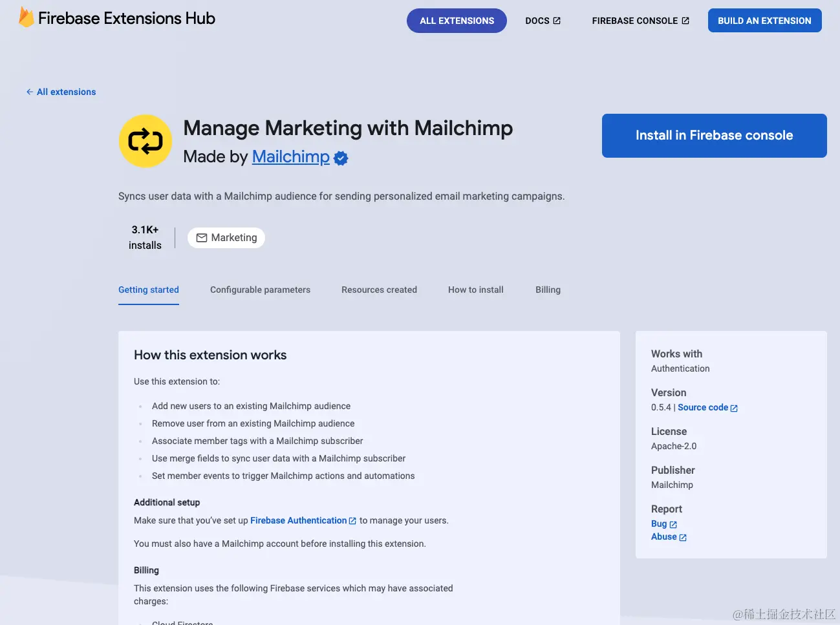Click the Additional setup subheading
This screenshot has width=840, height=625.
point(167,502)
